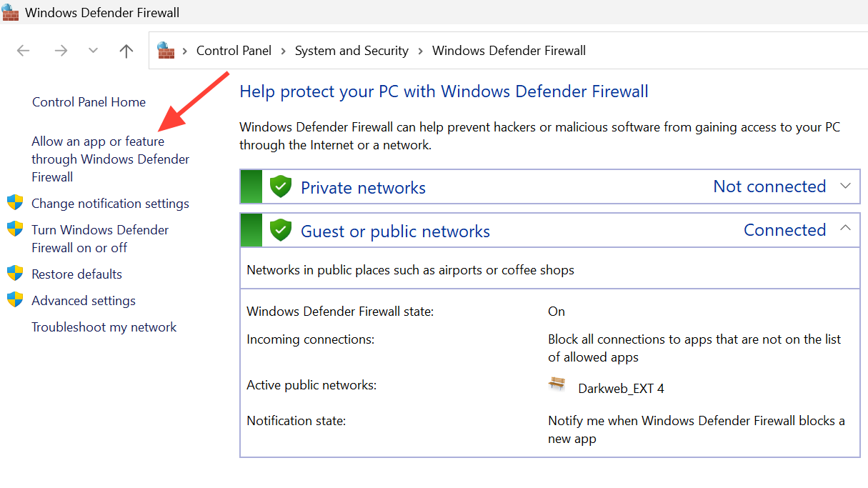Click the UAC shield next to Advanced settings

(15, 300)
